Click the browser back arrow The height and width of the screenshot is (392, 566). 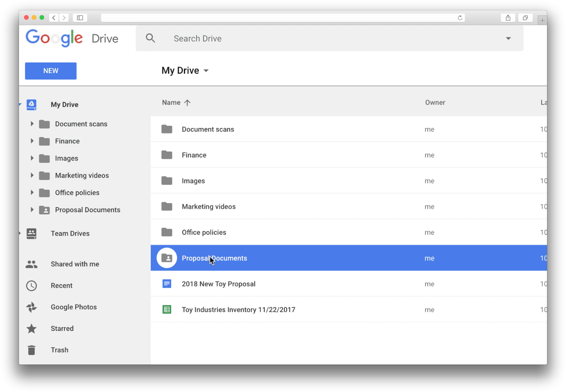tap(54, 18)
